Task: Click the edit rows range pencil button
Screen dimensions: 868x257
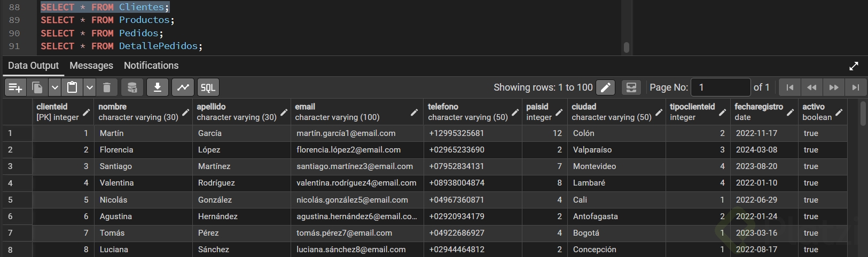Action: pyautogui.click(x=605, y=87)
